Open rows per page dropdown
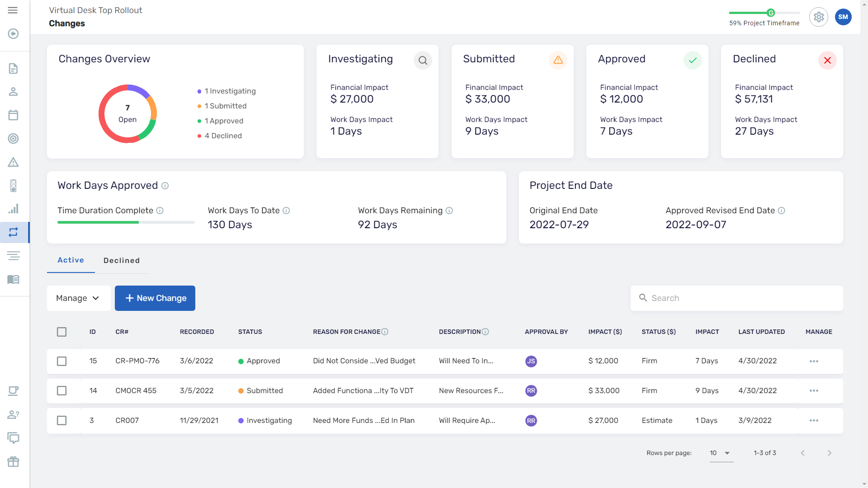 click(x=721, y=453)
